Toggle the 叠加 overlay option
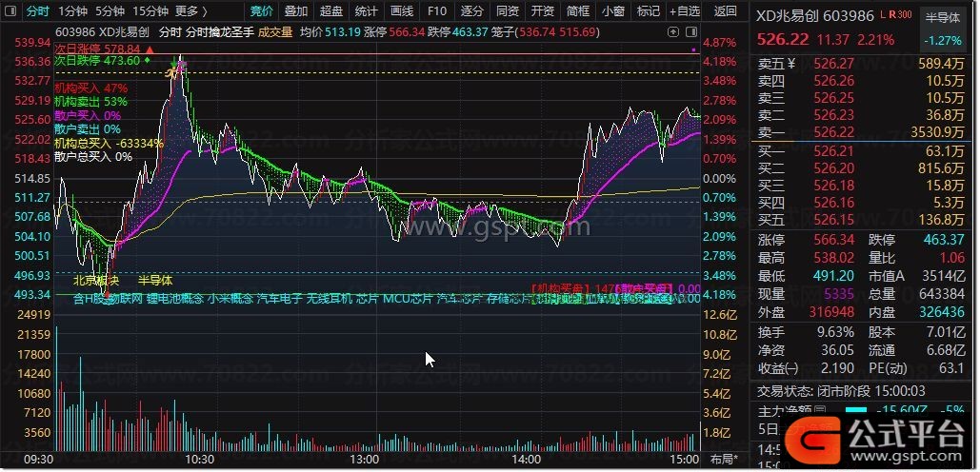980x472 pixels. [296, 10]
